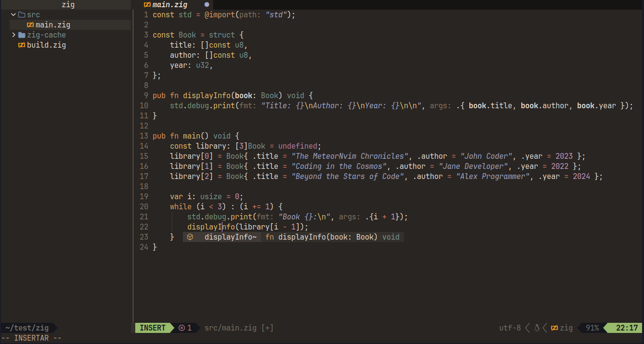
Task: Click the cube icon in completion popup
Action: (x=190, y=237)
